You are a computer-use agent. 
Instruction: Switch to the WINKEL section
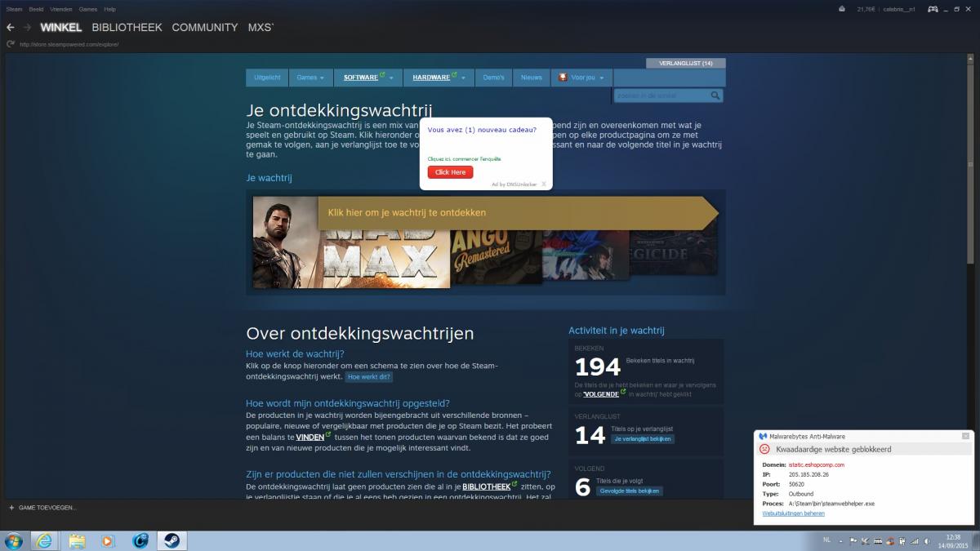tap(61, 27)
